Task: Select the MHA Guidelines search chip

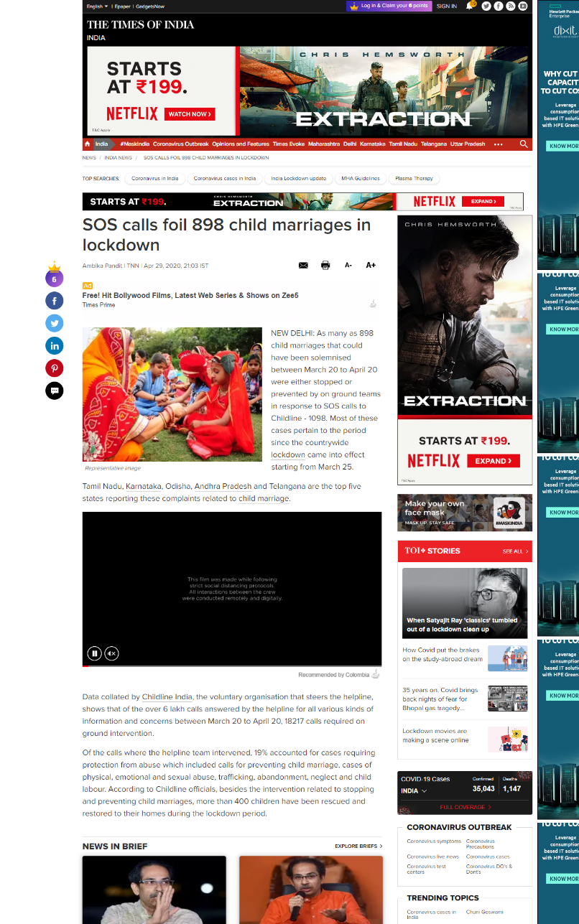Action: point(361,179)
